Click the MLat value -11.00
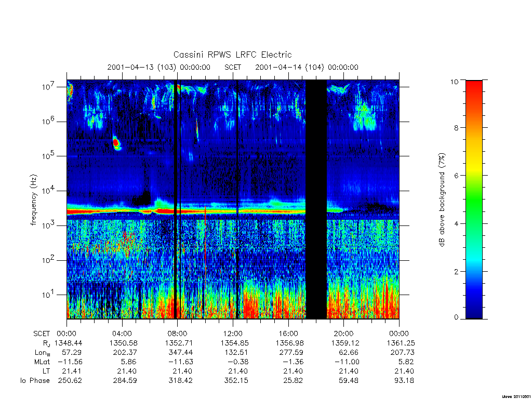This screenshot has width=532, height=399. tap(347, 362)
